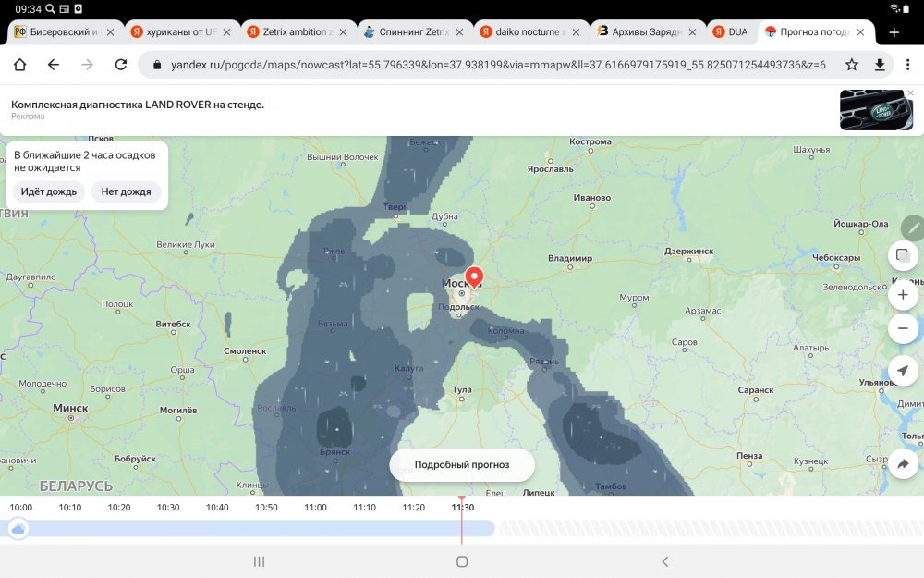
Task: Center map on my location
Action: click(903, 371)
